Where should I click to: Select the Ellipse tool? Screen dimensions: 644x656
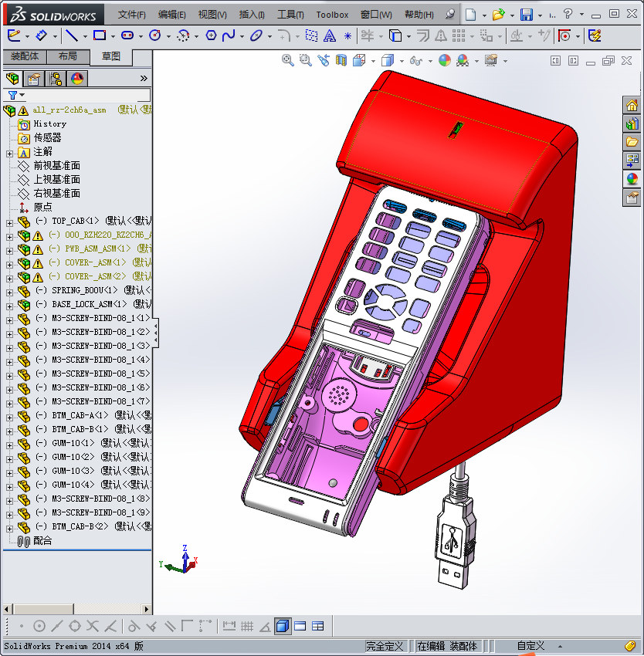tap(256, 36)
